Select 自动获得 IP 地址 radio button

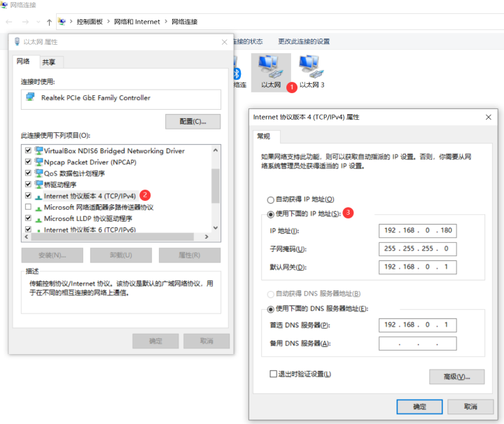[x=271, y=199]
